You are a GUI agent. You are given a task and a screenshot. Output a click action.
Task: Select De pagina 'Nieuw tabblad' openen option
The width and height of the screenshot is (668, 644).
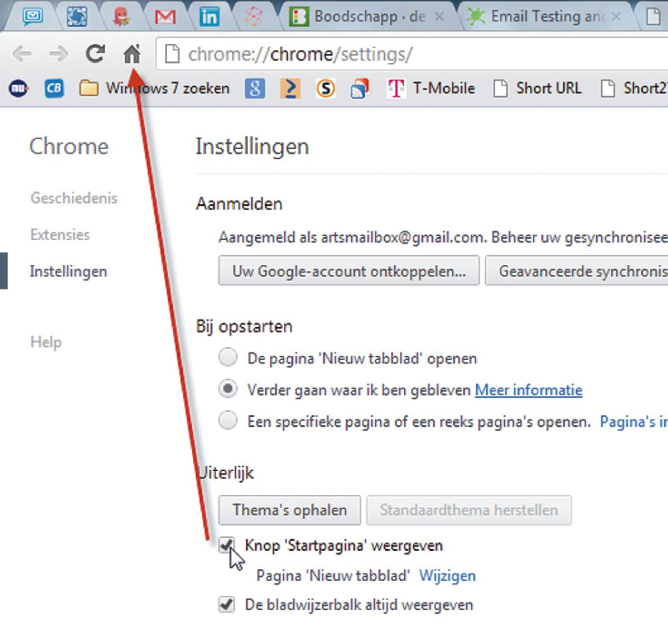pos(228,357)
